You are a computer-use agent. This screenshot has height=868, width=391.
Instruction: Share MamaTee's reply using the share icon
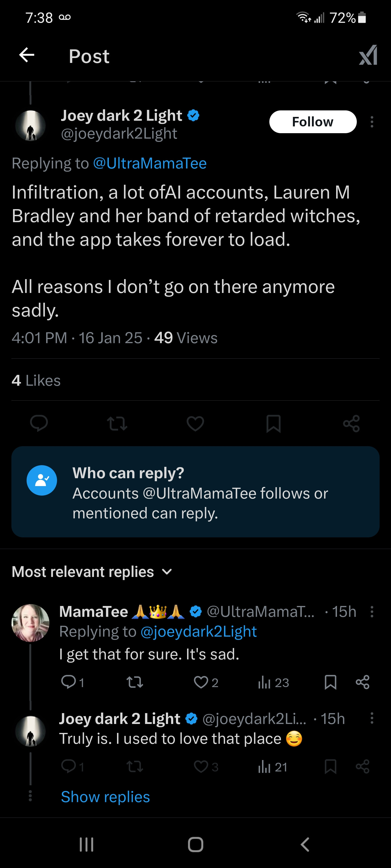pyautogui.click(x=362, y=682)
